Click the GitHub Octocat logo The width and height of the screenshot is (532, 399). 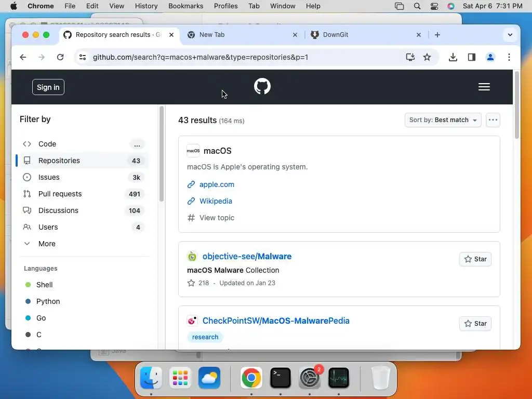(x=262, y=87)
